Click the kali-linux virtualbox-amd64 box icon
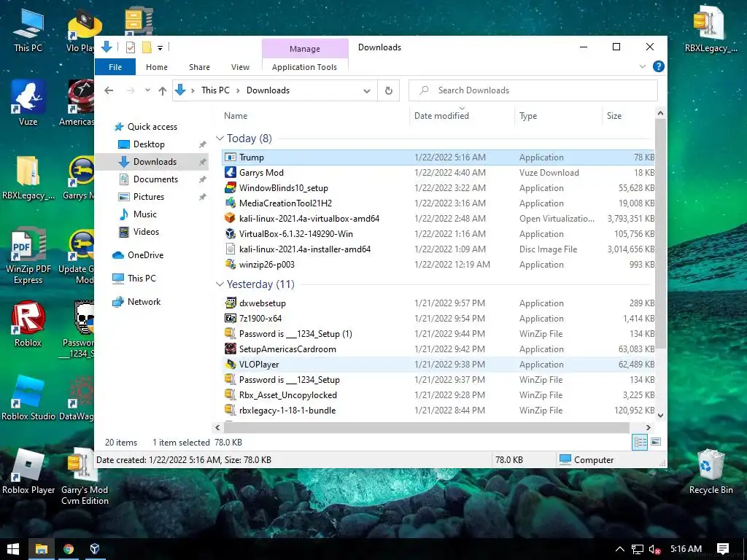747x560 pixels. (x=231, y=218)
